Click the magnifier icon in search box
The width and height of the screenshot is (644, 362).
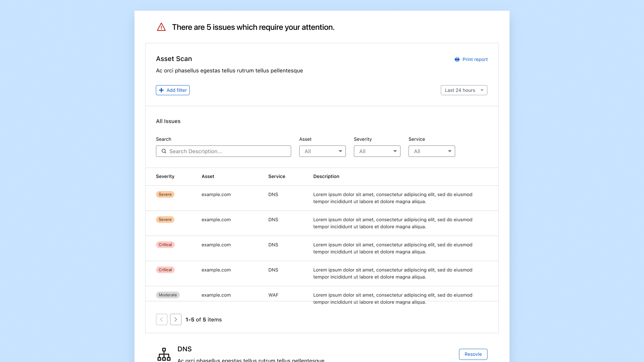pos(164,151)
